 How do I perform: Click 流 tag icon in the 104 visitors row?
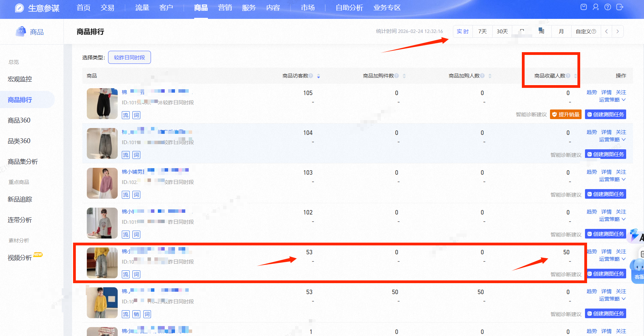(x=126, y=155)
